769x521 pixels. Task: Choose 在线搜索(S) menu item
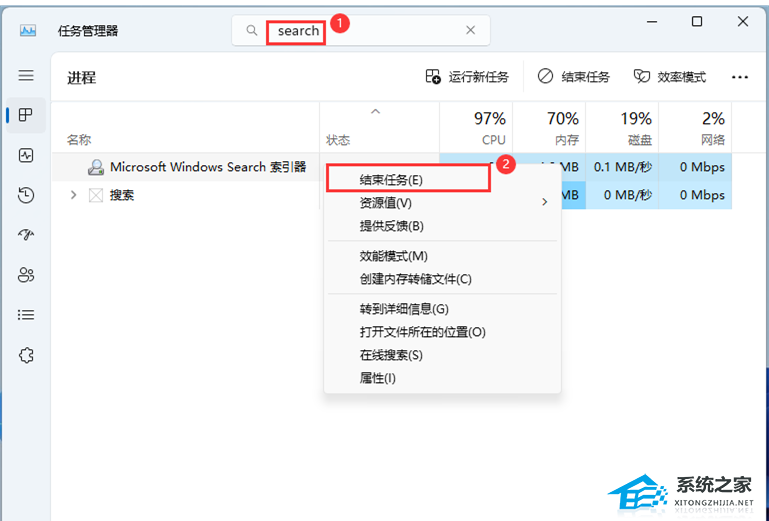[442, 355]
